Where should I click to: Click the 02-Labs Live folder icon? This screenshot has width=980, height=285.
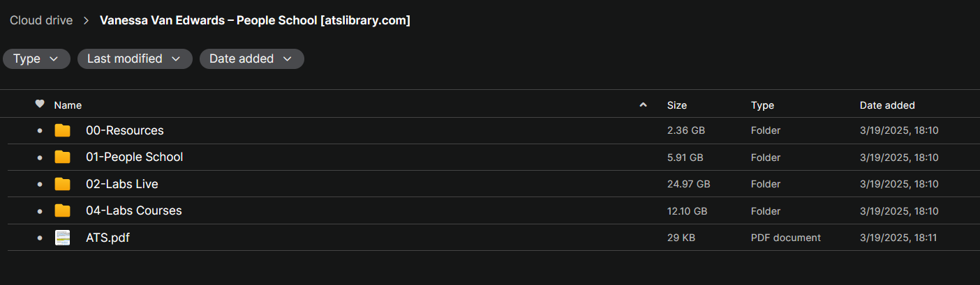(63, 184)
